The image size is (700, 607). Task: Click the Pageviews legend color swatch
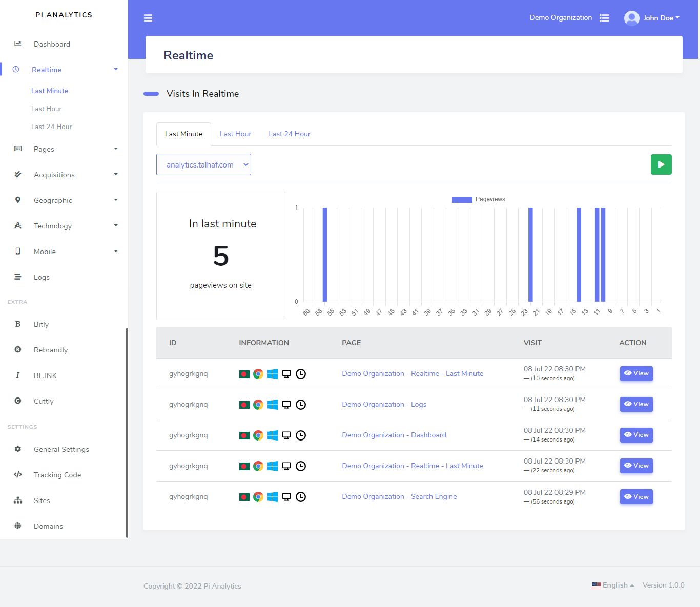click(462, 199)
